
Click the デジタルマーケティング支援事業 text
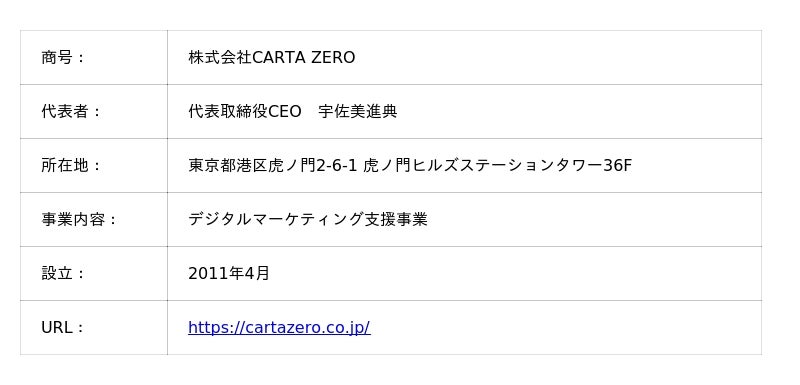pos(308,220)
